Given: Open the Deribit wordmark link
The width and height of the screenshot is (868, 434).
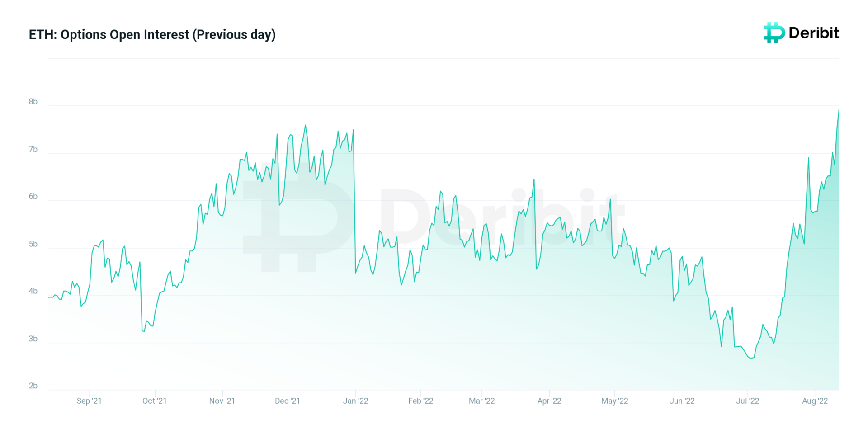Looking at the screenshot, I should point(814,33).
